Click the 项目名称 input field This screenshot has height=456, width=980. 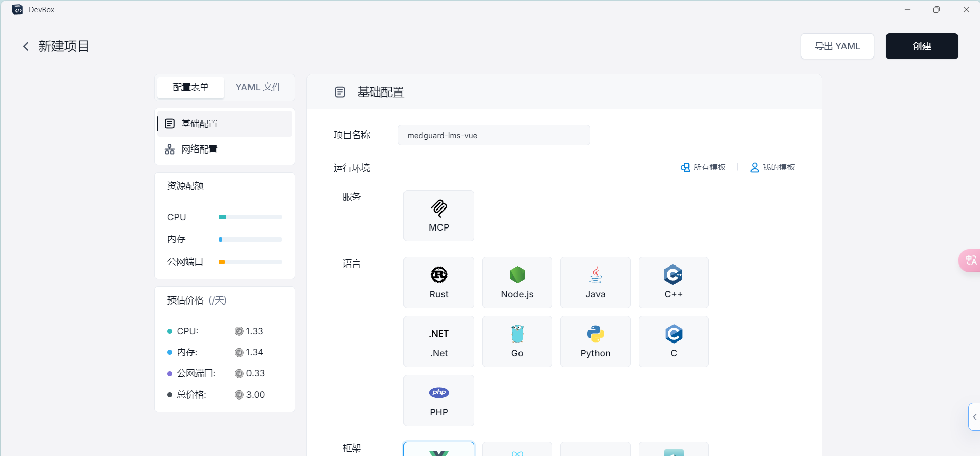pyautogui.click(x=494, y=135)
